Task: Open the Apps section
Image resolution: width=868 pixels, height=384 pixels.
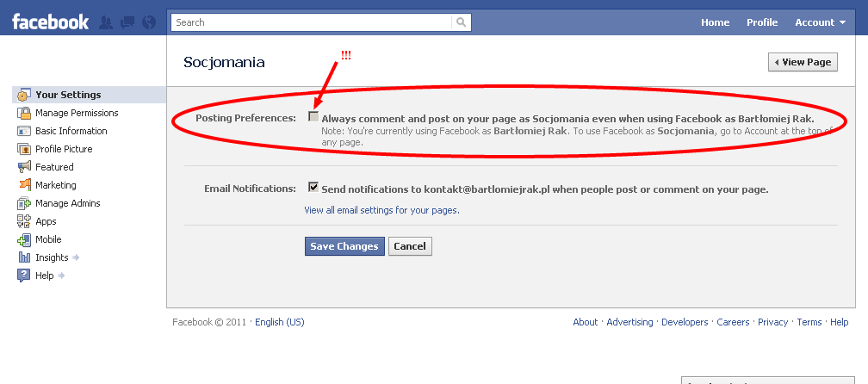Action: tap(46, 221)
